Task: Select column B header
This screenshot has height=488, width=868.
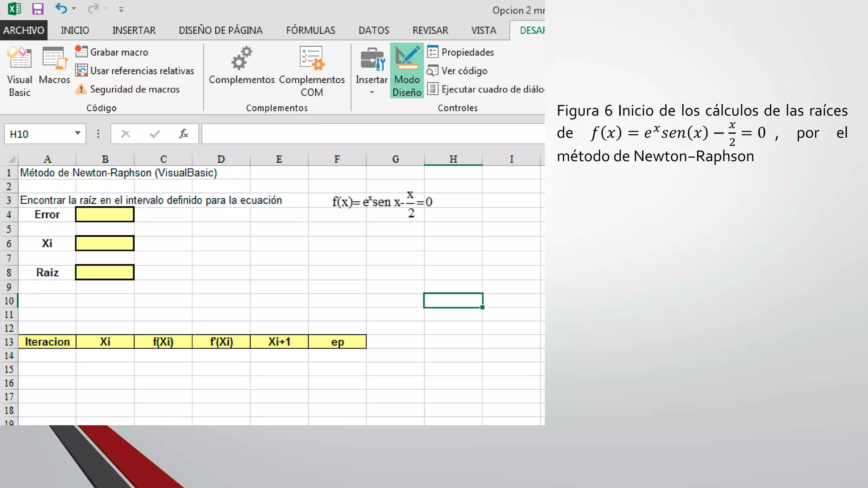Action: [x=105, y=159]
